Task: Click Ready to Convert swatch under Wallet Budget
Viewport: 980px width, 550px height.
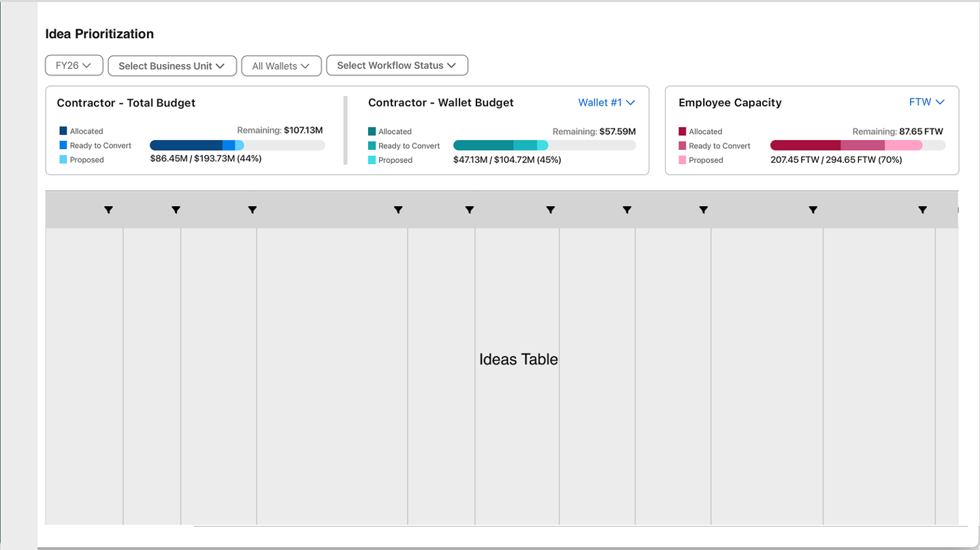Action: (372, 146)
